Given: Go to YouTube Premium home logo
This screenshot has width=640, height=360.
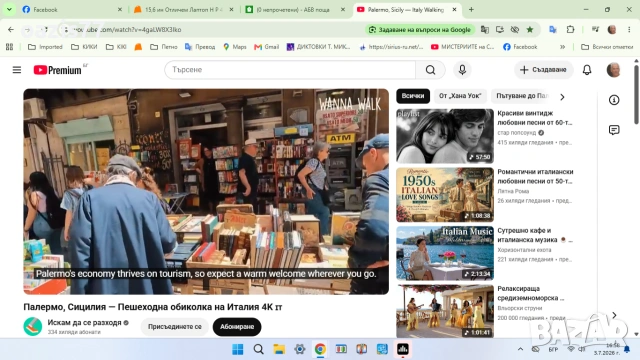Looking at the screenshot, I should coord(58,70).
